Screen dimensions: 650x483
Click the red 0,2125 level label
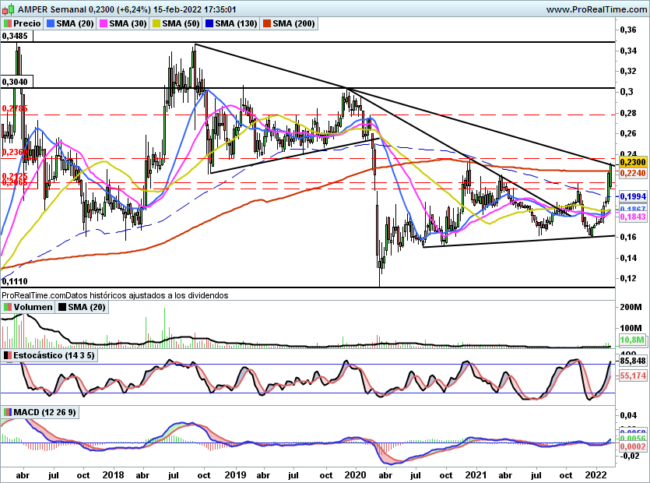(15, 176)
